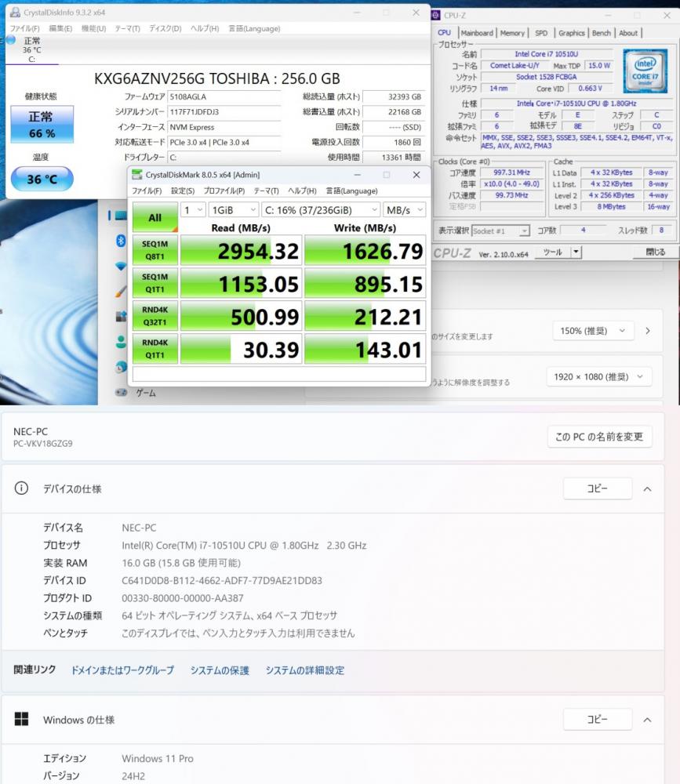Click the blue disk status circle for drive C:

pos(10,39)
